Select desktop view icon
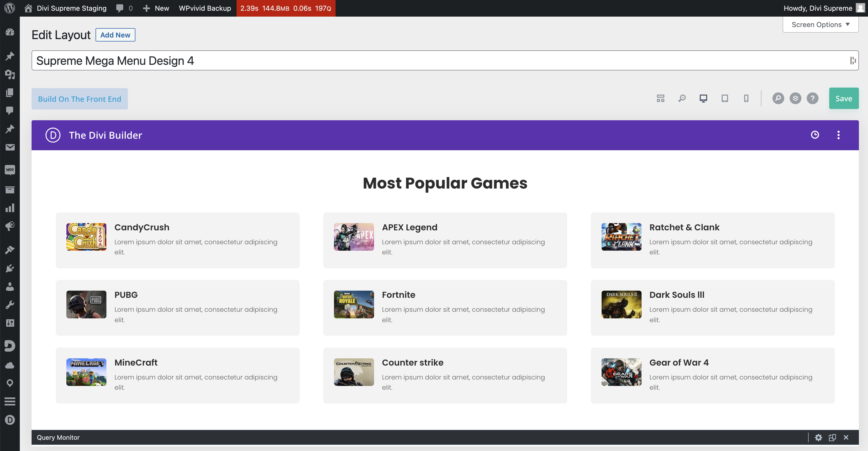This screenshot has height=451, width=868. point(703,99)
